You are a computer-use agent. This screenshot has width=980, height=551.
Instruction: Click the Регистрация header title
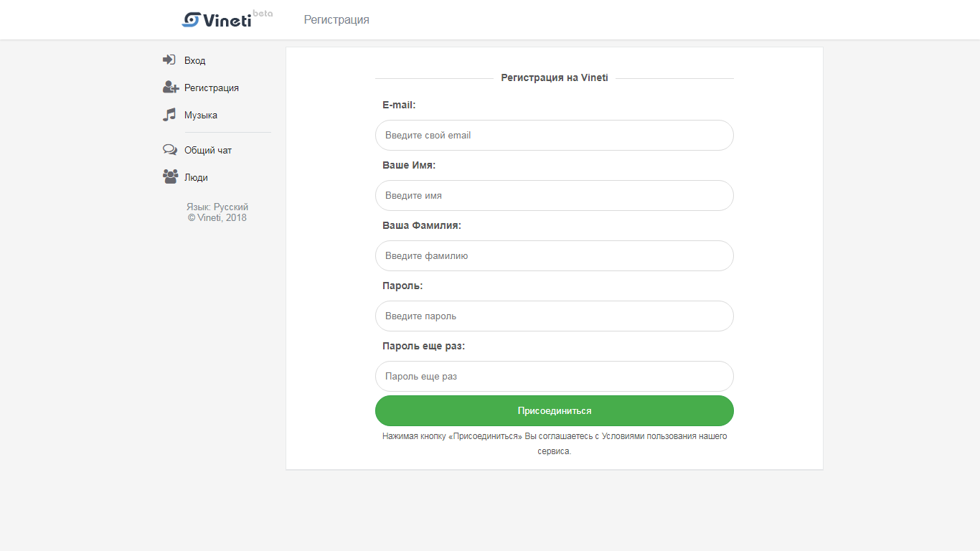point(336,19)
